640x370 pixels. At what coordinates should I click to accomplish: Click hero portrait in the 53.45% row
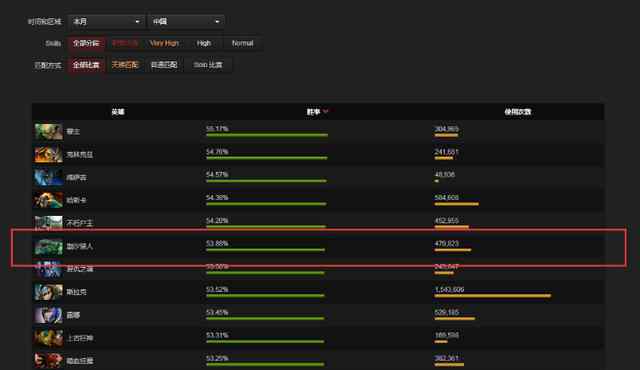[49, 315]
